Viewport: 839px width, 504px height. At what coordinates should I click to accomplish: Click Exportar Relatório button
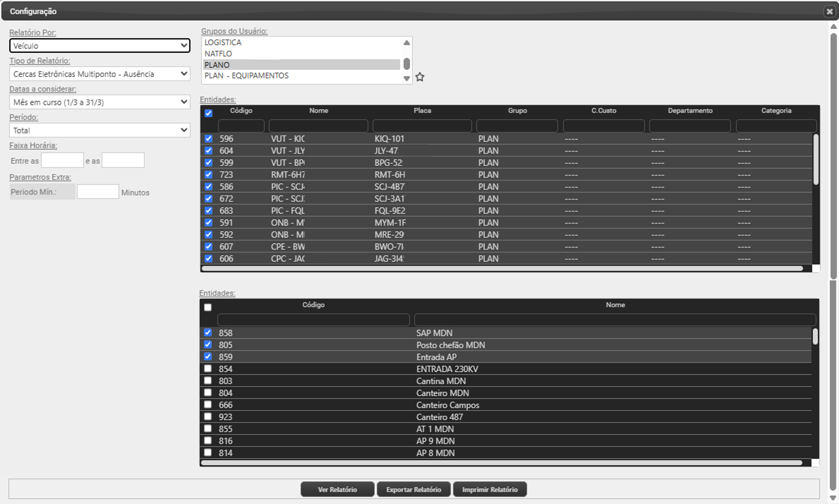[x=413, y=489]
